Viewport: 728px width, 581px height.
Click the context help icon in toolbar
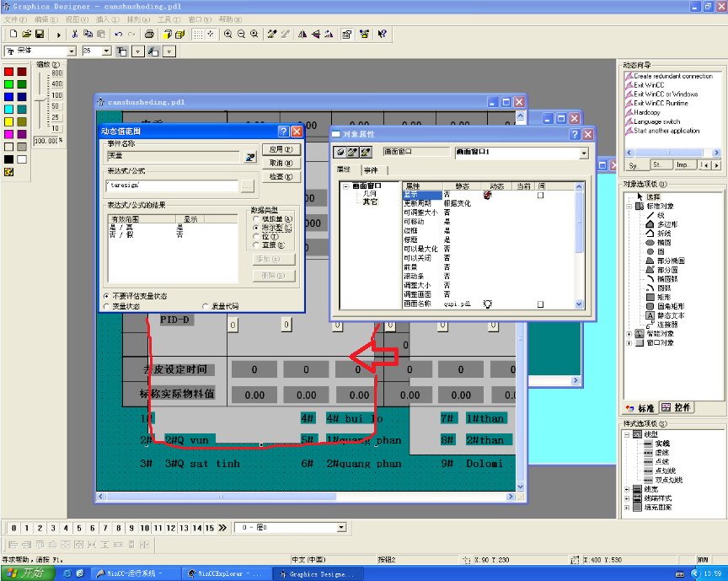click(x=382, y=35)
